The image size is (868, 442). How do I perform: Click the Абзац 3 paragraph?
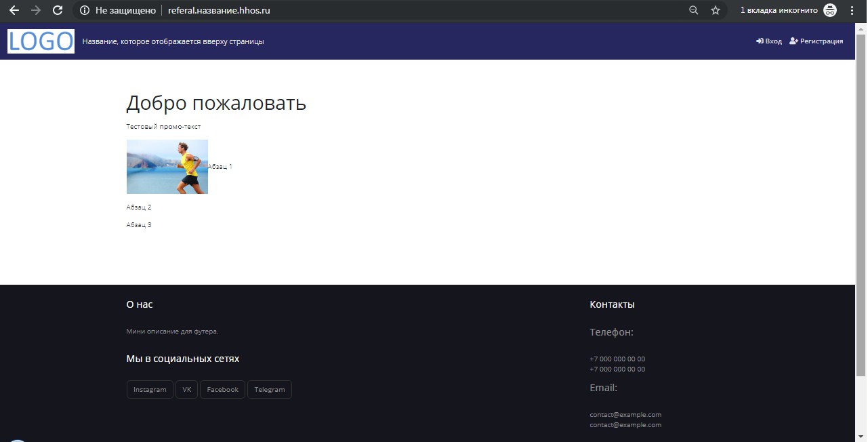(139, 225)
